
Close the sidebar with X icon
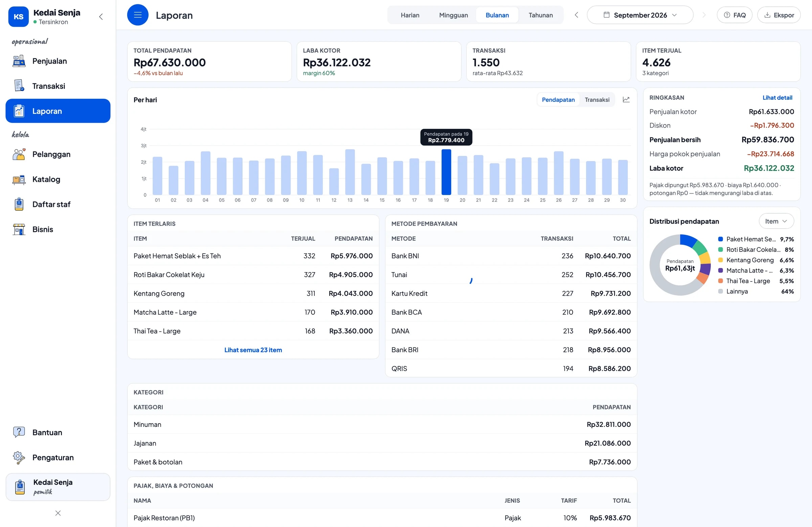pyautogui.click(x=58, y=513)
